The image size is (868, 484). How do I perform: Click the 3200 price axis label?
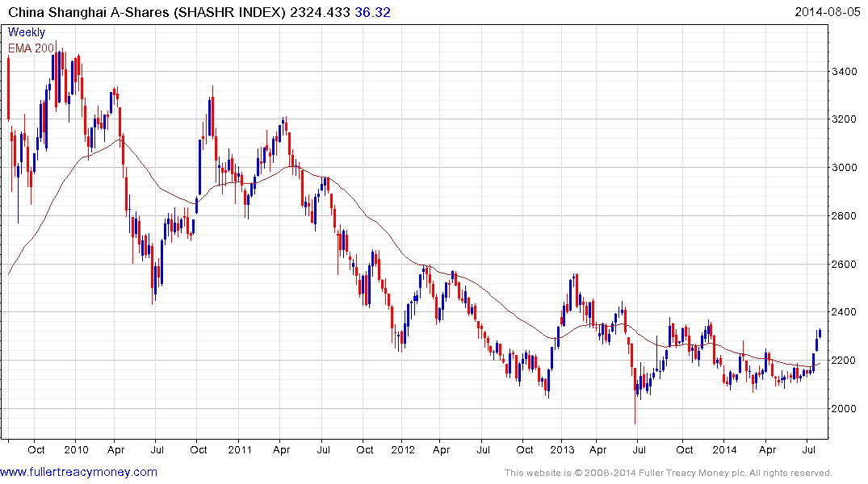[x=845, y=119]
